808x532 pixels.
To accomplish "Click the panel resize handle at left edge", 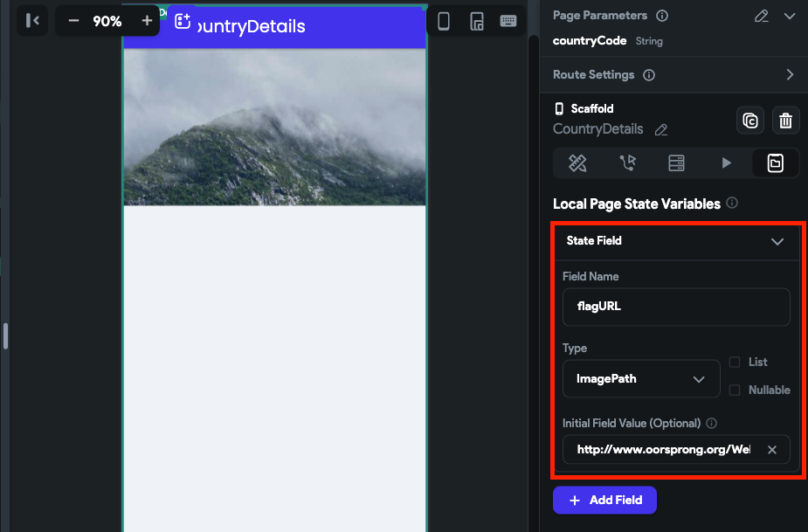I will pos(5,335).
